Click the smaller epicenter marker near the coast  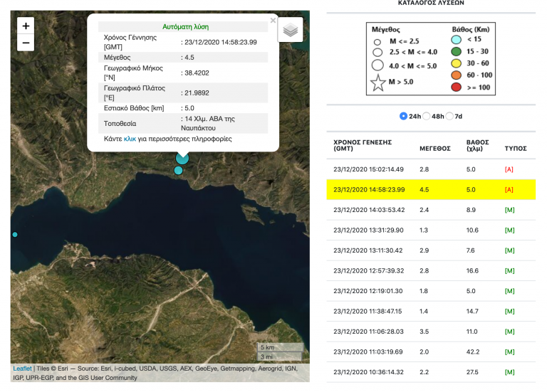coord(178,171)
